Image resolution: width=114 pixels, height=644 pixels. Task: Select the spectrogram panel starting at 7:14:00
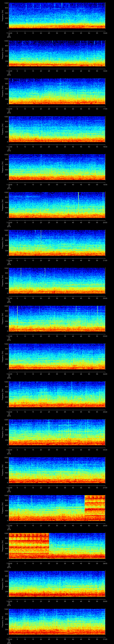coord(57,16)
